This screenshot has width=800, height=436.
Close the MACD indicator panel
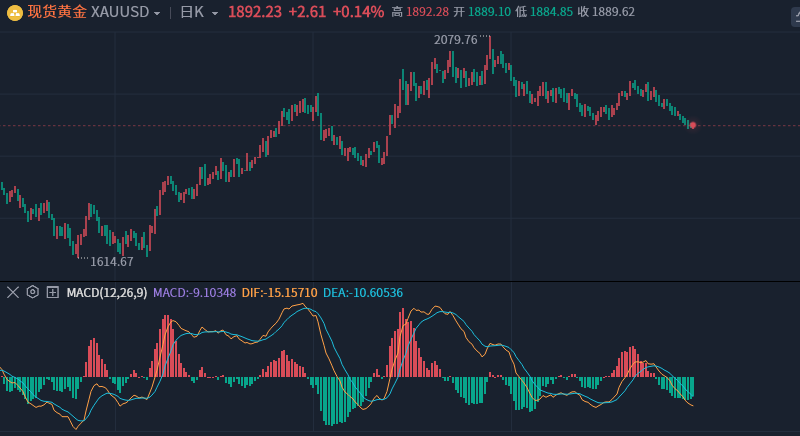pos(13,292)
